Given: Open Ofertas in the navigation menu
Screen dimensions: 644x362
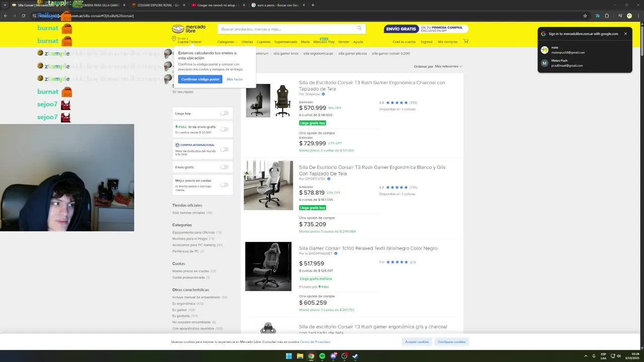Looking at the screenshot, I should click(247, 42).
